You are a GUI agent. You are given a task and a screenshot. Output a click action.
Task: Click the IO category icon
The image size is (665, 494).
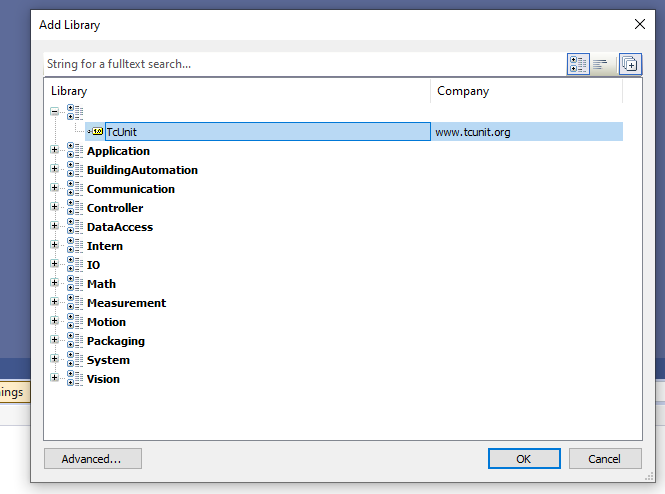click(75, 265)
